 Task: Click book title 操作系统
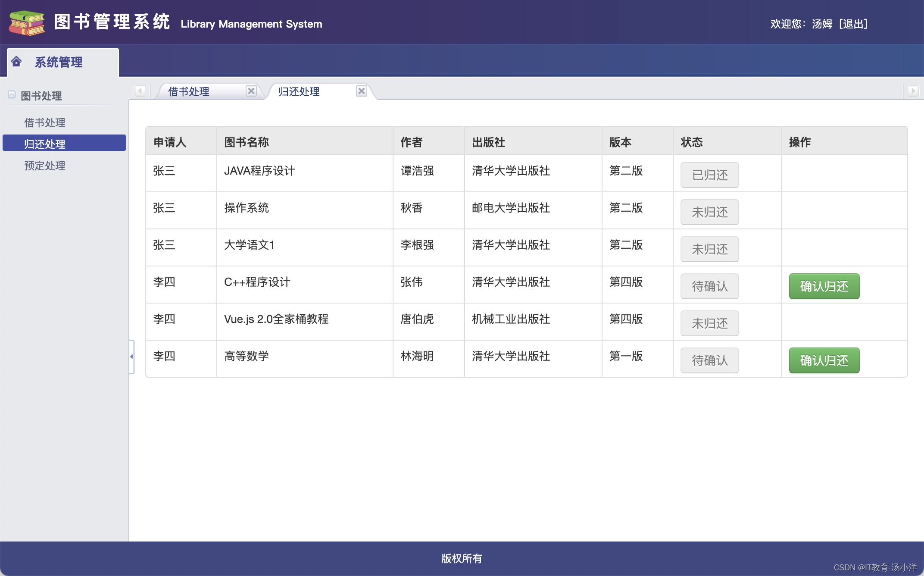point(247,208)
